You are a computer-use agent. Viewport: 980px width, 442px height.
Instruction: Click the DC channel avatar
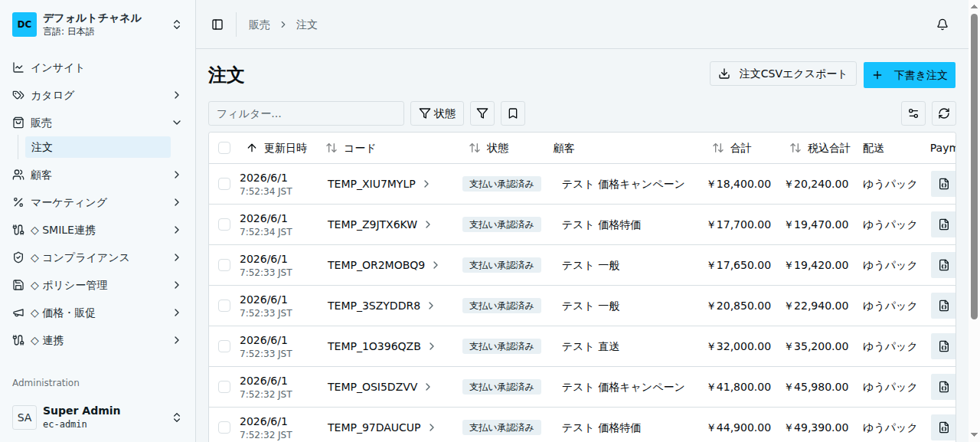[x=24, y=25]
